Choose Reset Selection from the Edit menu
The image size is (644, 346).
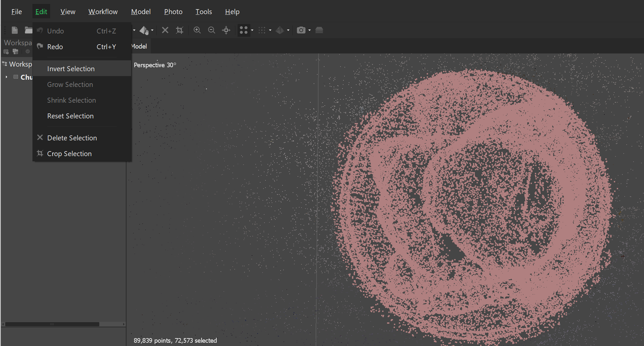click(x=70, y=116)
